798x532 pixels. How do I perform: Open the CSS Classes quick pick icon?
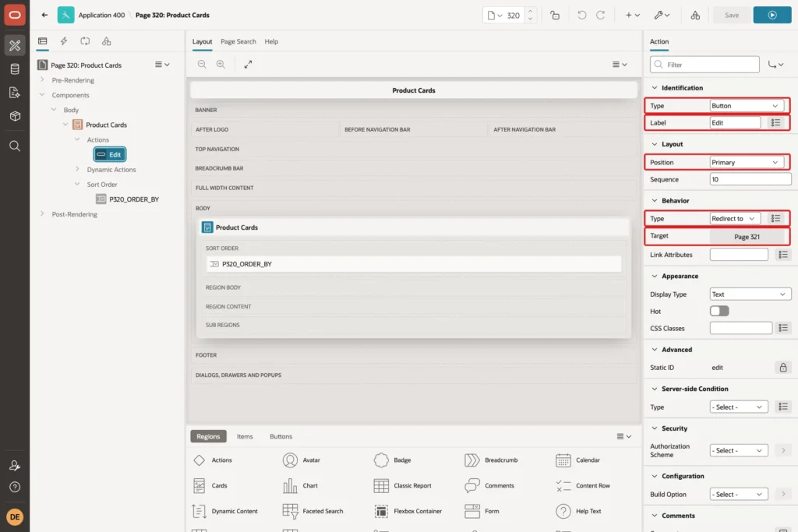[x=782, y=328]
